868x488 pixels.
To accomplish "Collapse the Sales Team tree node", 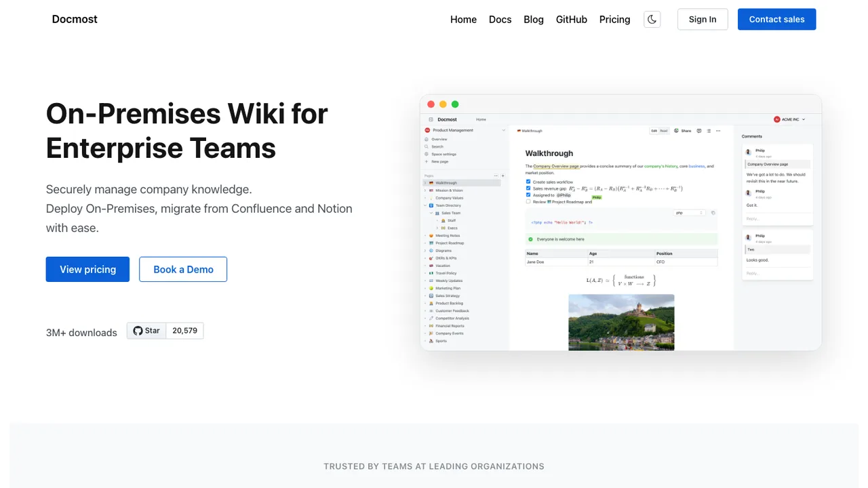I will [431, 213].
